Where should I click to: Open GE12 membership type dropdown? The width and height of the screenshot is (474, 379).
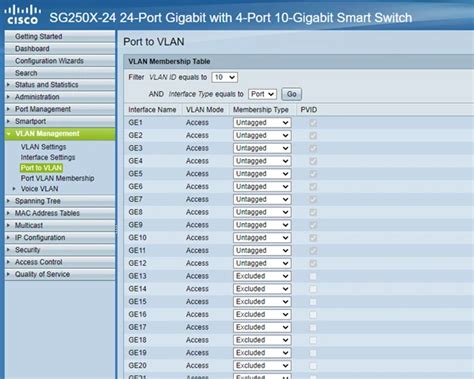(262, 263)
